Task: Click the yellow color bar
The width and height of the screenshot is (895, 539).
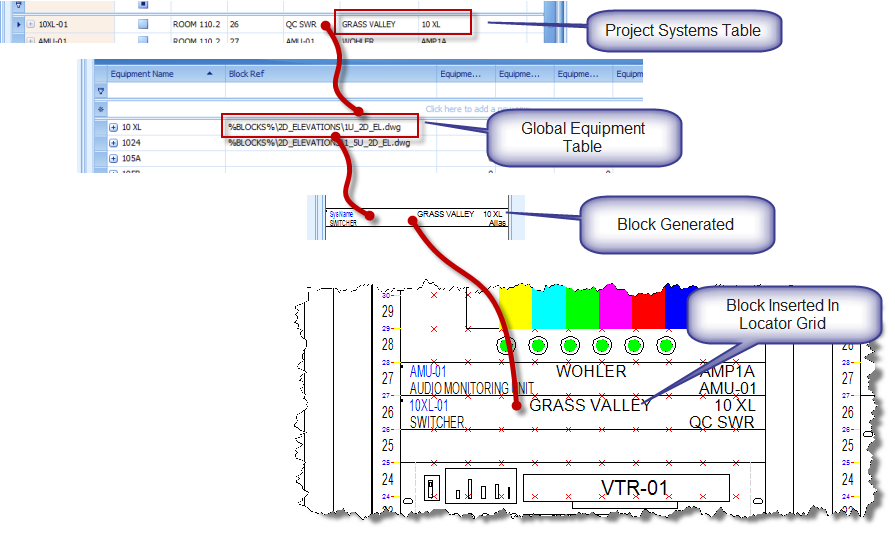Action: tap(515, 307)
